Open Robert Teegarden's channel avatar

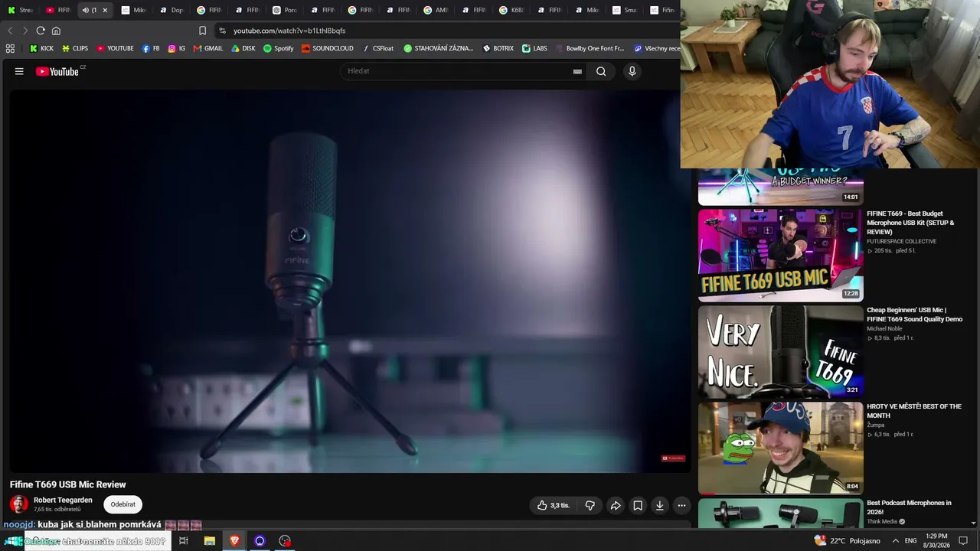tap(19, 504)
